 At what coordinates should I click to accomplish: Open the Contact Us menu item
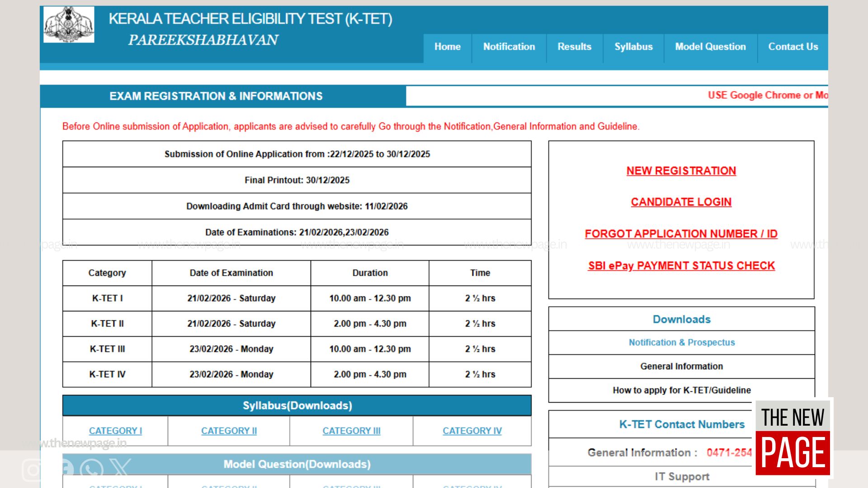point(793,47)
